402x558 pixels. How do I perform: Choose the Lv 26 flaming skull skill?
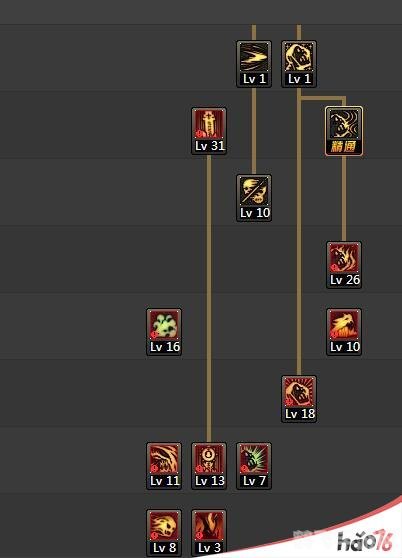point(344,265)
